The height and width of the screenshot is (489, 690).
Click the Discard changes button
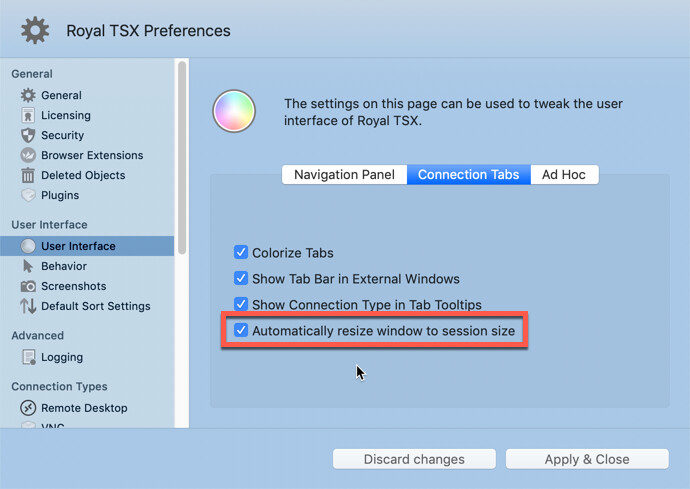pyautogui.click(x=414, y=459)
